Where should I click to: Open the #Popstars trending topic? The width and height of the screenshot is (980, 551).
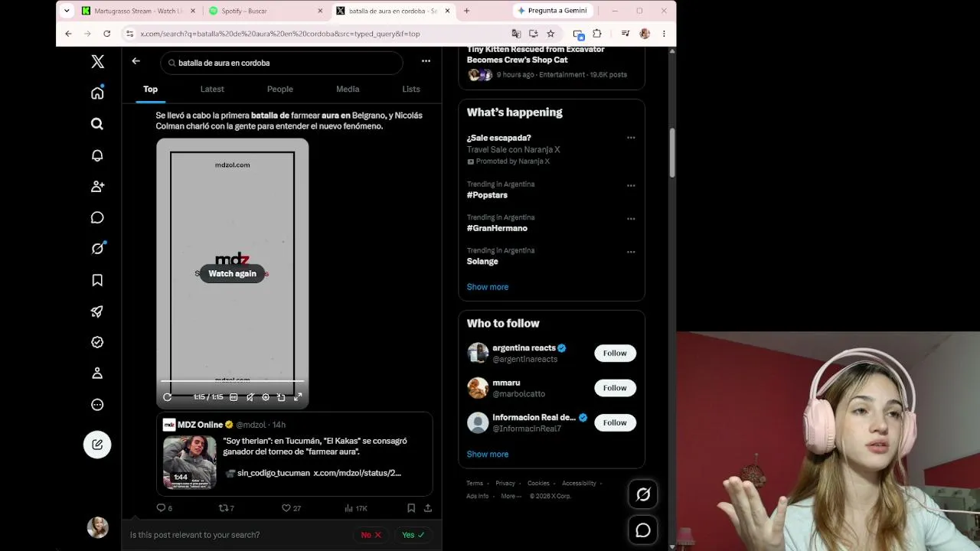[487, 195]
